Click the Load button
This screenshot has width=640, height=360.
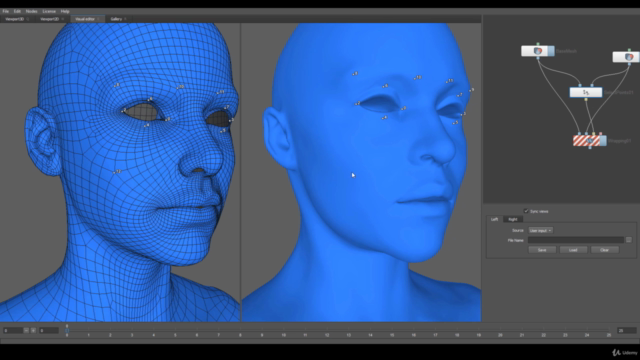point(573,250)
